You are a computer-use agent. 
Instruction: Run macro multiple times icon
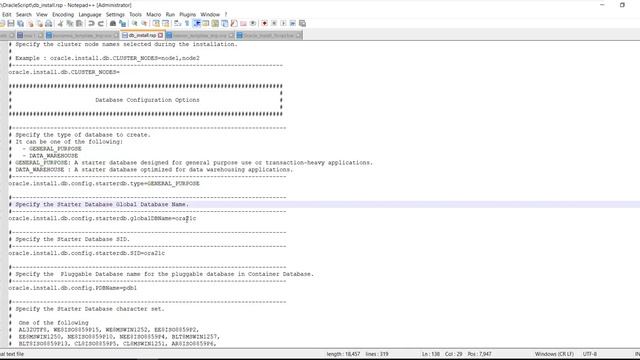[x=293, y=23]
